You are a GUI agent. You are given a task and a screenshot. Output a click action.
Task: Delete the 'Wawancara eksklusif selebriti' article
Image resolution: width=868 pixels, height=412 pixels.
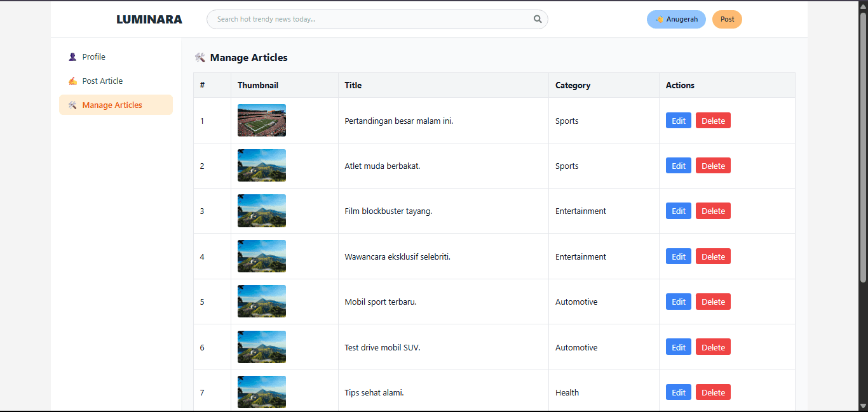pos(713,256)
